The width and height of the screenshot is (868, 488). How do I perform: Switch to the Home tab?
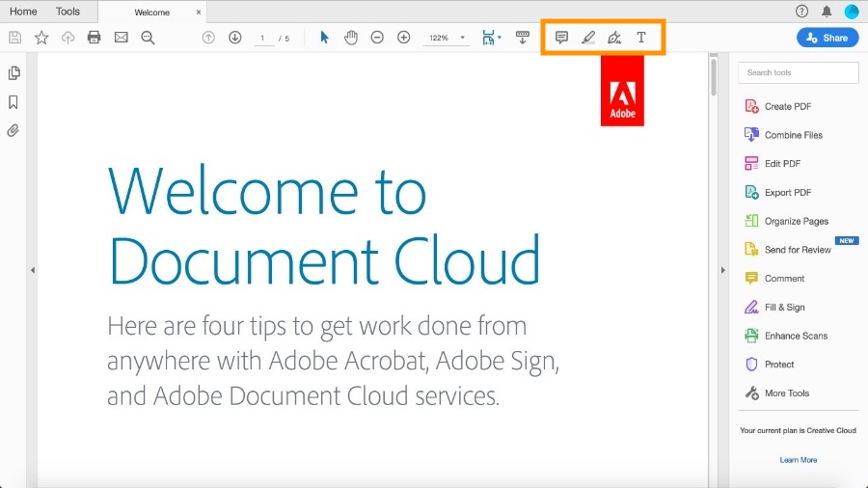pyautogui.click(x=23, y=11)
